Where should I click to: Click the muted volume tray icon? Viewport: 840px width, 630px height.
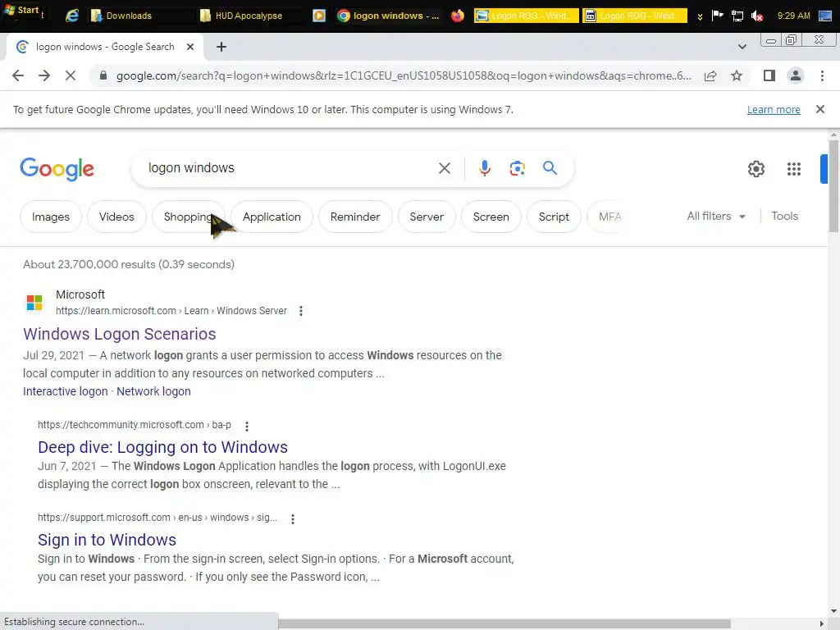click(756, 16)
